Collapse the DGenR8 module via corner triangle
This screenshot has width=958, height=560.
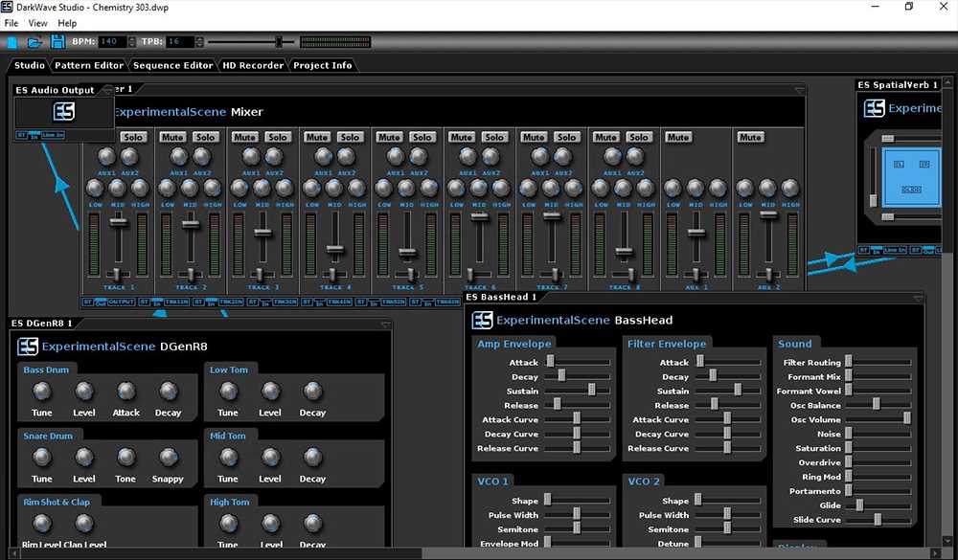(385, 324)
